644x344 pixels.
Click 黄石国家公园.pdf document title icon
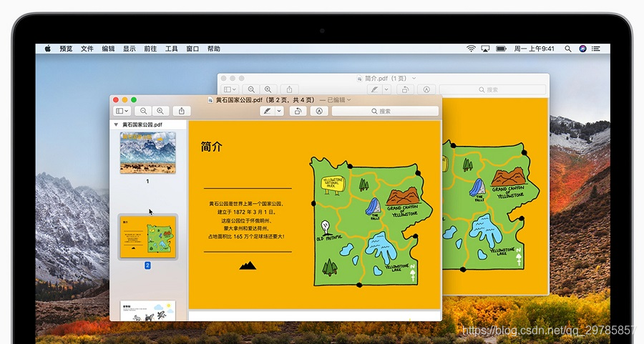pyautogui.click(x=210, y=99)
